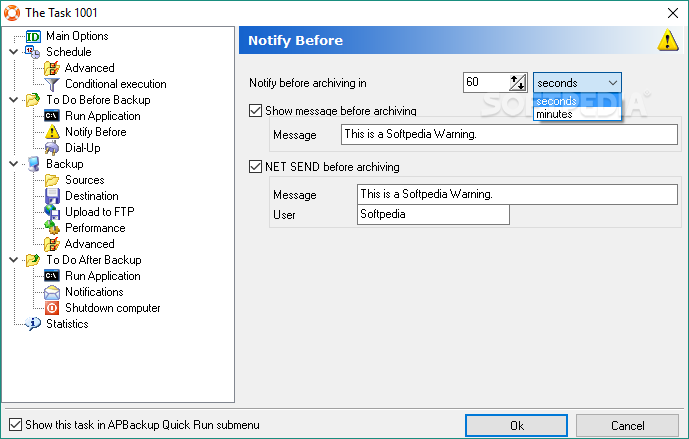Click Run Application console icon under After Backup

[52, 276]
